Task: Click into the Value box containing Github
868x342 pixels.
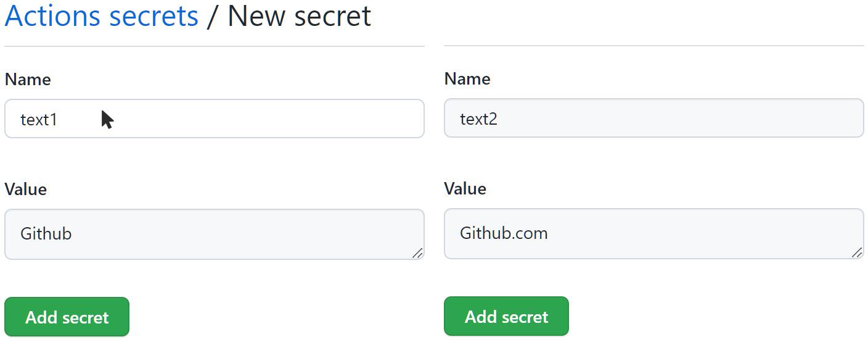Action: (x=214, y=234)
